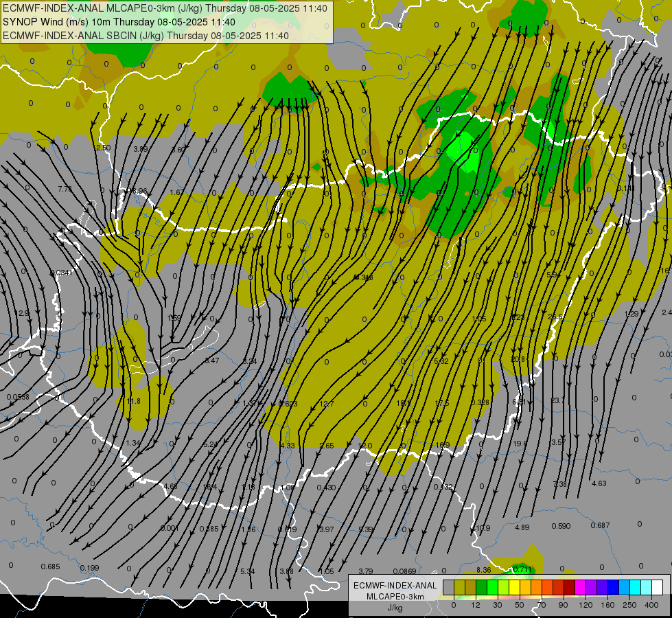This screenshot has height=618, width=672.
Task: Click the map value 0.199
Action: point(89,568)
